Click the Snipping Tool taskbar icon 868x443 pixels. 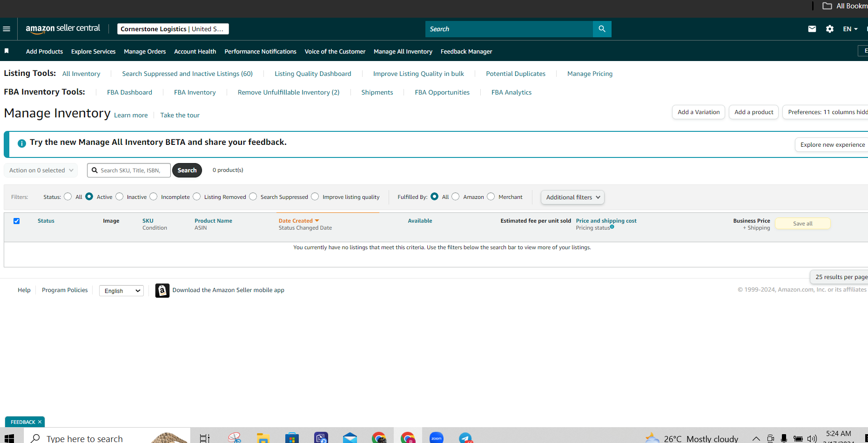pyautogui.click(x=235, y=438)
